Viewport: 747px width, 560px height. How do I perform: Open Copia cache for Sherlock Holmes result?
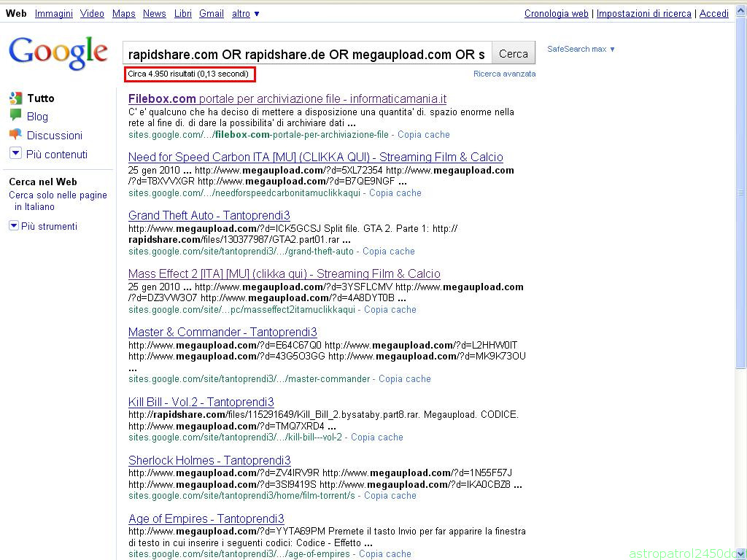390,496
